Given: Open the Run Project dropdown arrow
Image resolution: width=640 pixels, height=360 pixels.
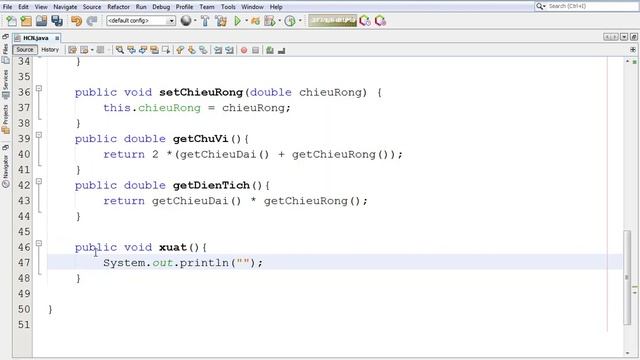Looking at the screenshot, I should (x=246, y=21).
